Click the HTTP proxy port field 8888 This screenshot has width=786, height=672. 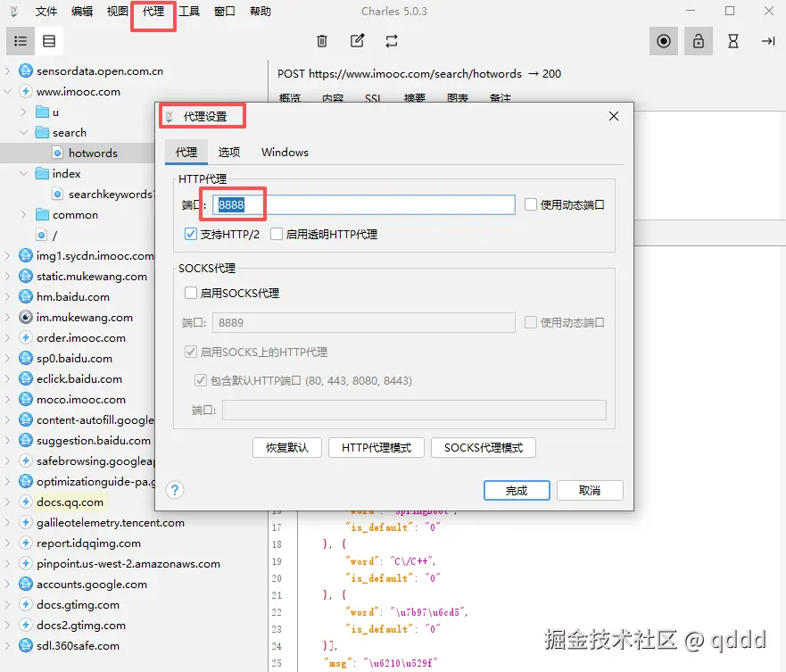click(363, 204)
